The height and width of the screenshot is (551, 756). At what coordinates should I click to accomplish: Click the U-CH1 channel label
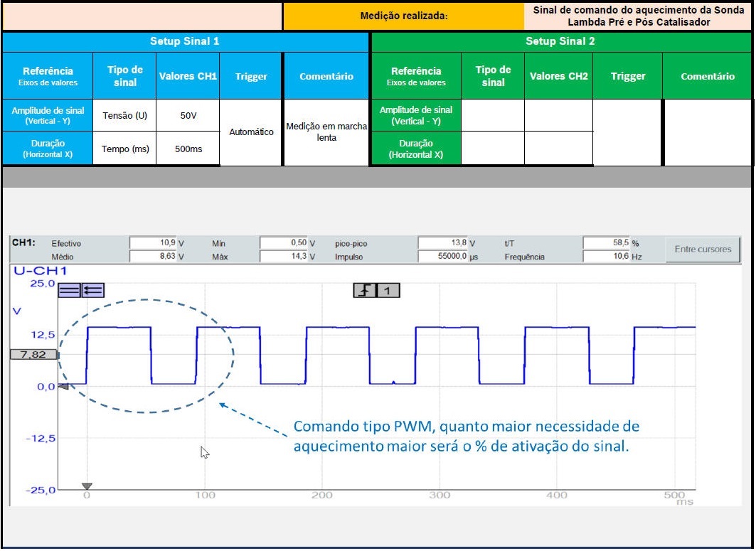click(40, 271)
